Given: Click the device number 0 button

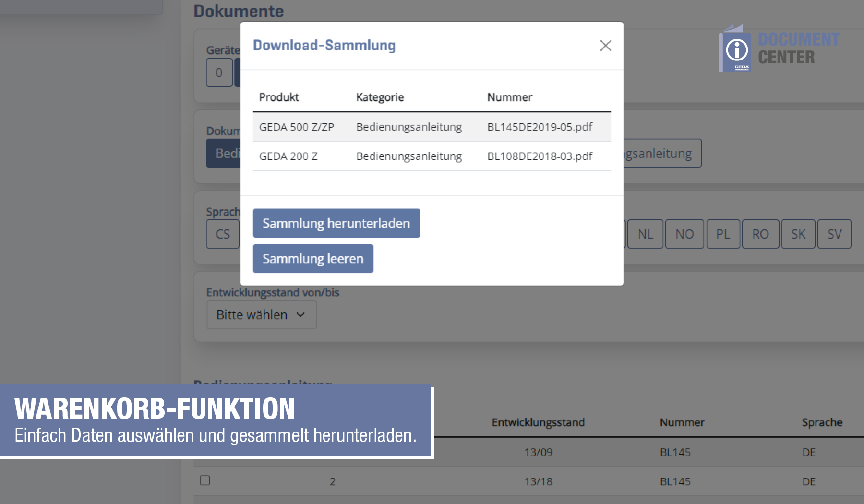Looking at the screenshot, I should click(x=219, y=72).
